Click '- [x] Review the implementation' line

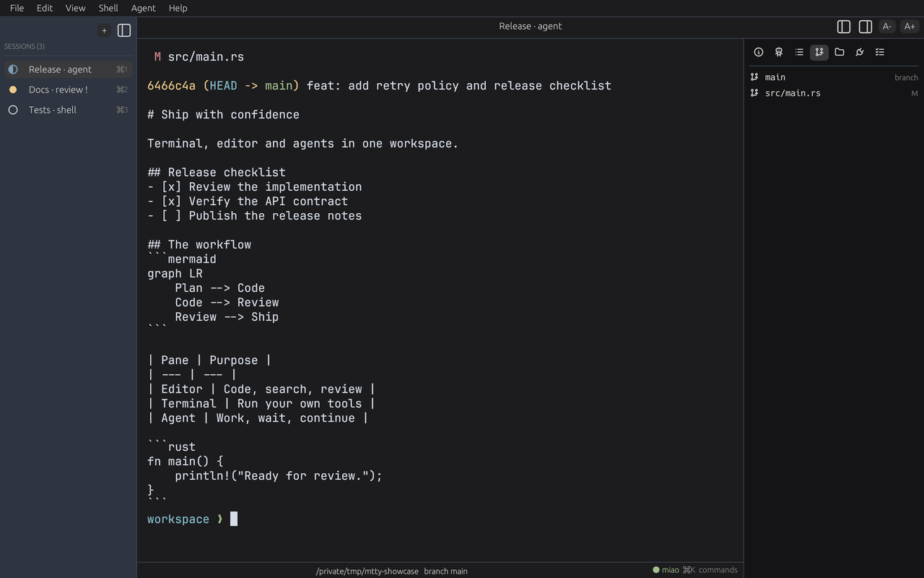(255, 186)
